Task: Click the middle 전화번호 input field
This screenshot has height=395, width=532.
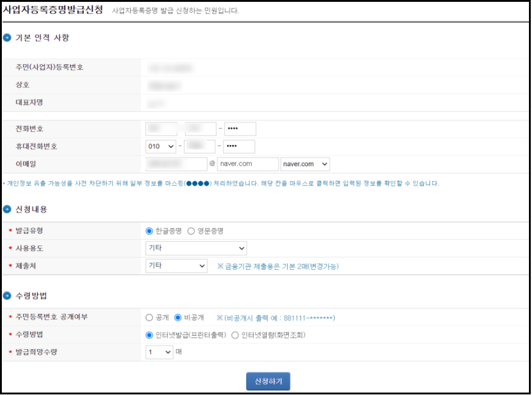Action: tap(200, 129)
